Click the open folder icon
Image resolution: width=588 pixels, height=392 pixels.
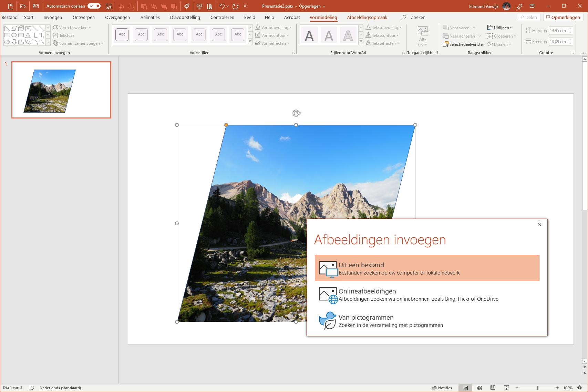(x=23, y=6)
